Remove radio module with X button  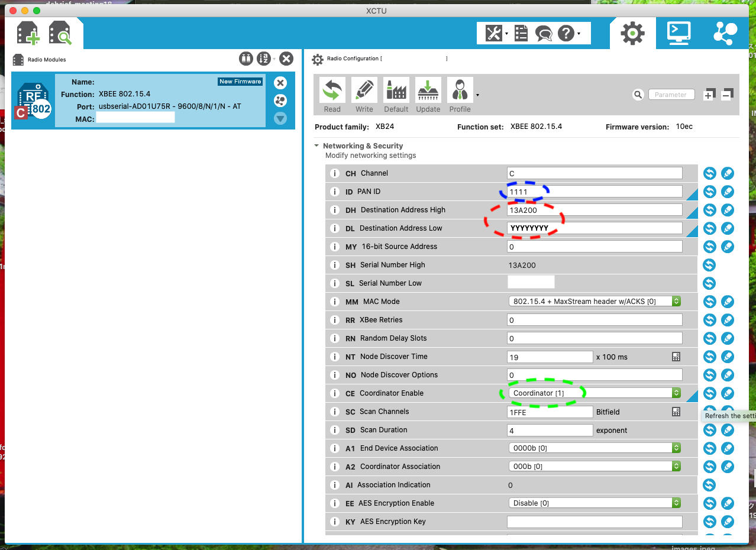280,83
